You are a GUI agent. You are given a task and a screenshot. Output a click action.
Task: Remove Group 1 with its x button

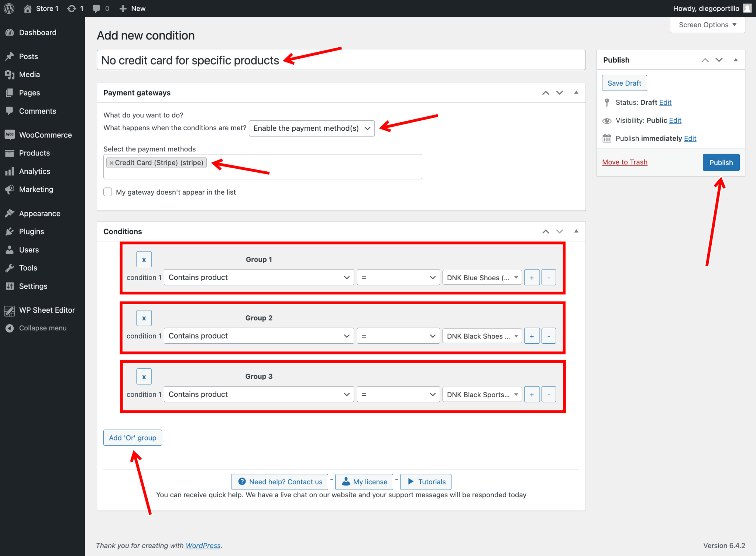point(144,260)
